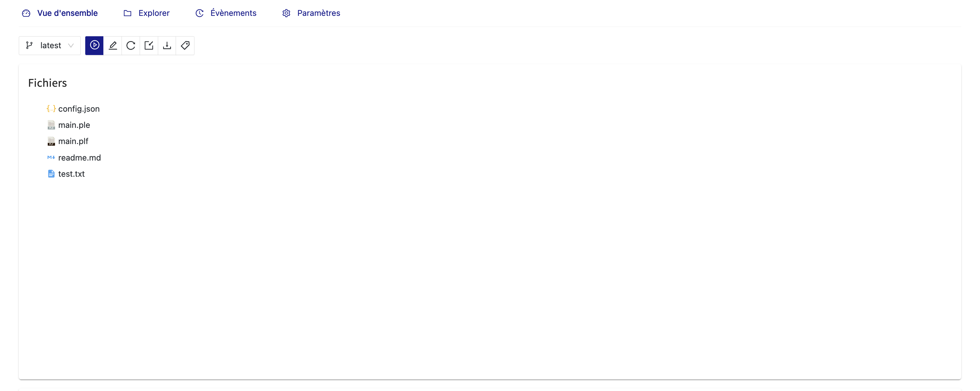Click the open-in-new export icon
Viewport: 980px width, 391px height.
[x=149, y=46]
